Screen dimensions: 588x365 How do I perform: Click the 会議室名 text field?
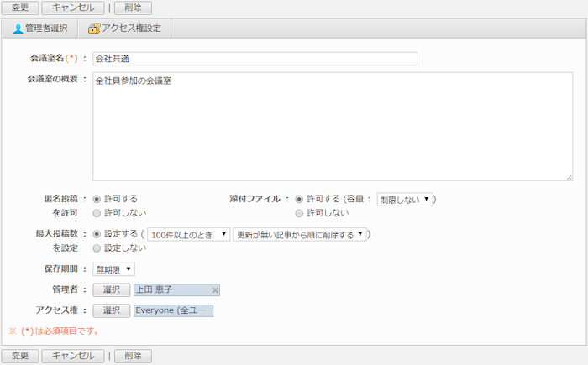[255, 59]
